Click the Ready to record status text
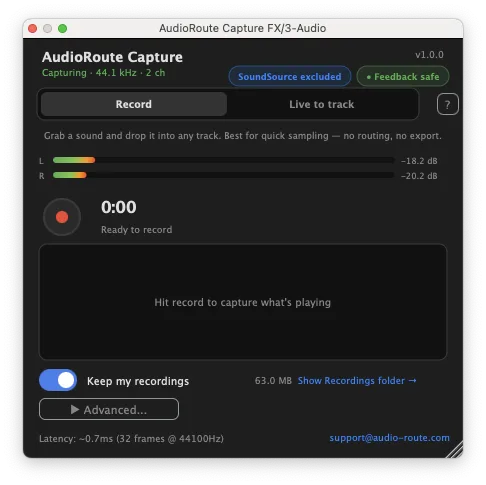 point(137,230)
